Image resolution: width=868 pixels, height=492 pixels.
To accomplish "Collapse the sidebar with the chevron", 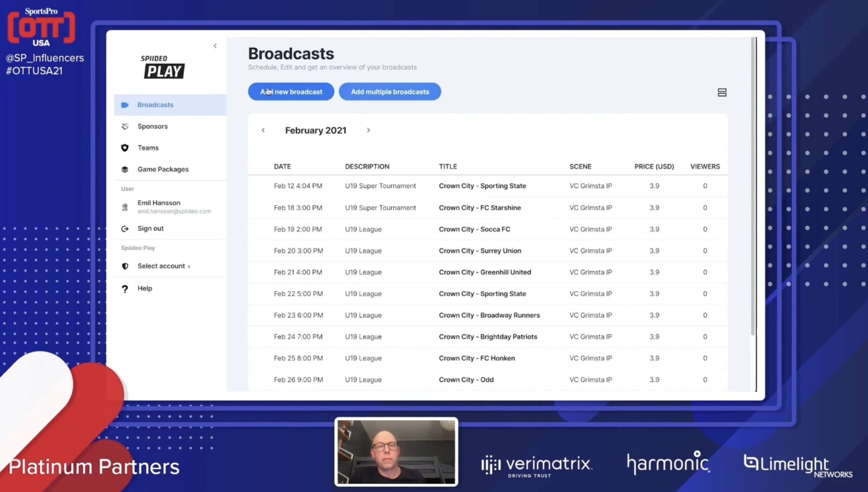I will pos(215,46).
